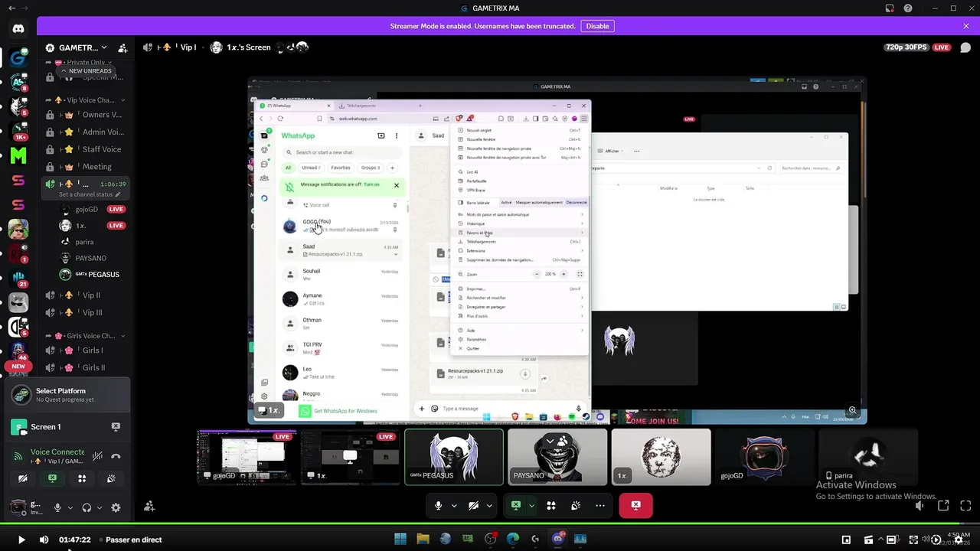Select GMTx PEGASUS in voice channel list
The image size is (980, 551).
[x=93, y=274]
